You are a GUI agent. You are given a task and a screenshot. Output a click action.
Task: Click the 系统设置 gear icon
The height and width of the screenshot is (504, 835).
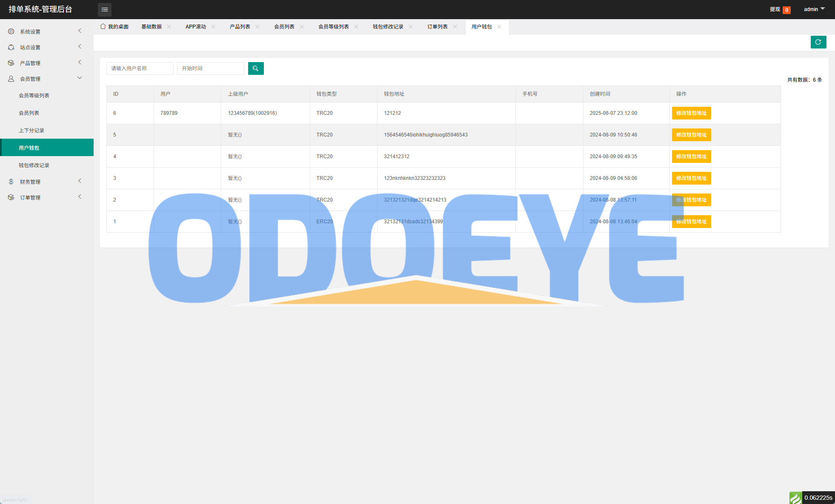[x=11, y=31]
